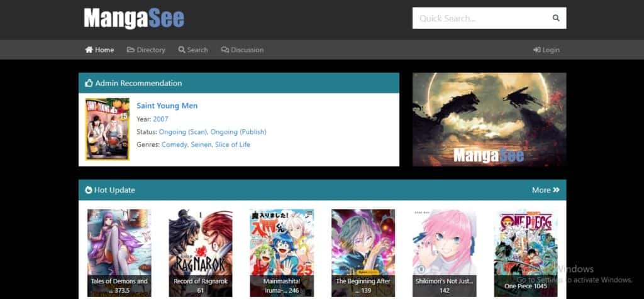Open the Search menu item
Viewport: 644px width, 299px height.
tap(193, 50)
